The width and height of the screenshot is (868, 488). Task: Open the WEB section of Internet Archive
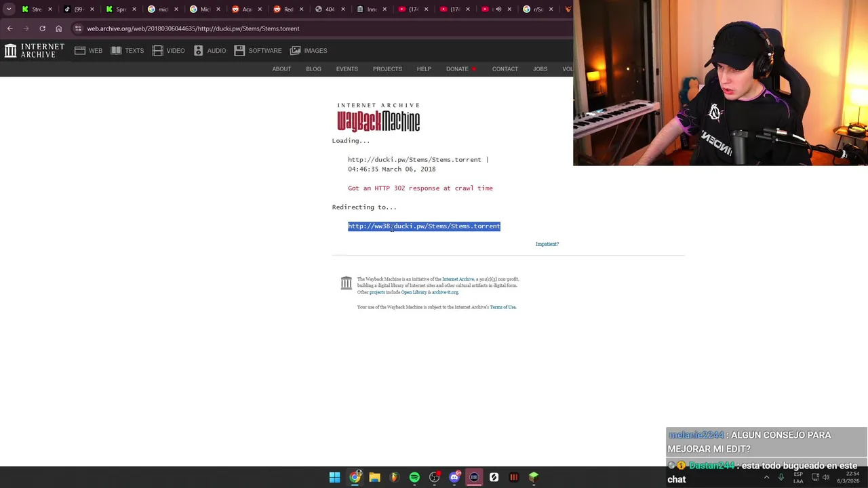pyautogui.click(x=88, y=51)
